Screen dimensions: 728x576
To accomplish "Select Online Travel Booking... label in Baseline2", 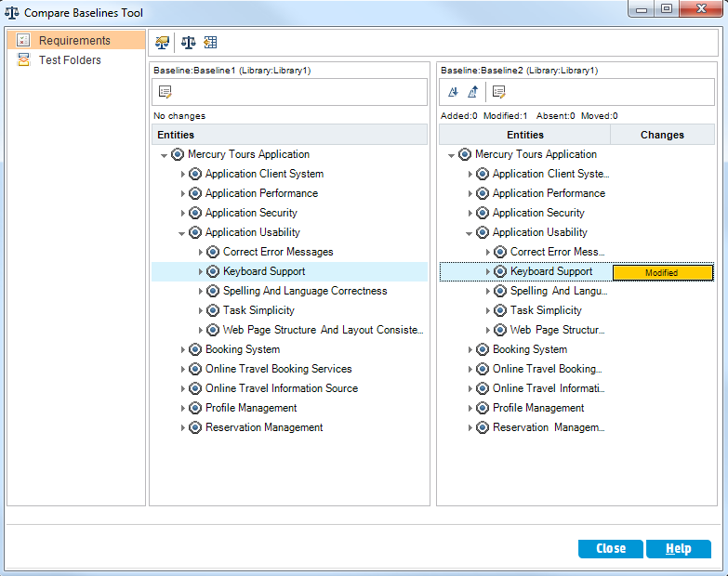I will coord(547,369).
